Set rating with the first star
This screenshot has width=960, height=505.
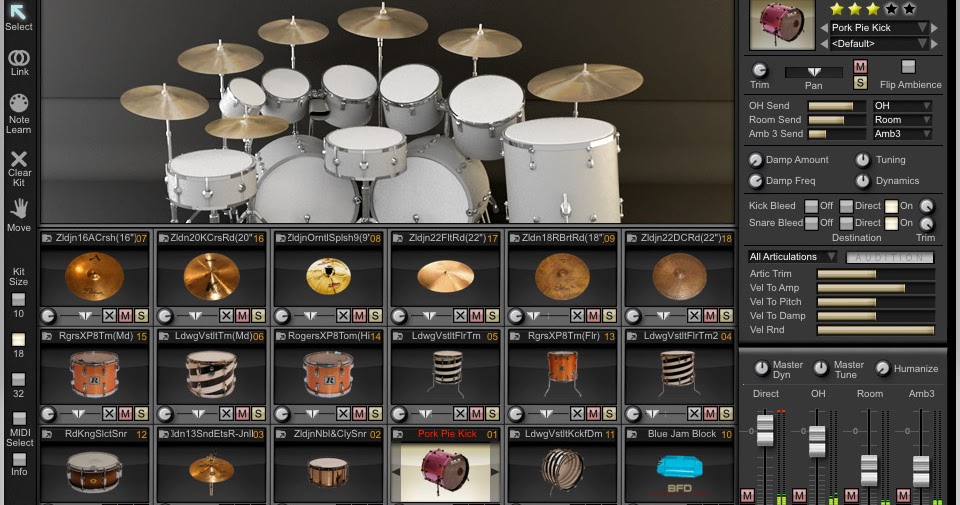(837, 9)
